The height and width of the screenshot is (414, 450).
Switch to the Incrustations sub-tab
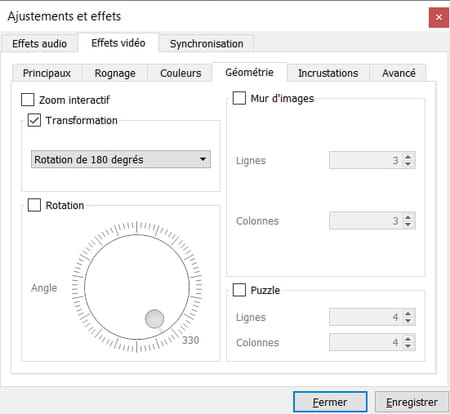(328, 73)
